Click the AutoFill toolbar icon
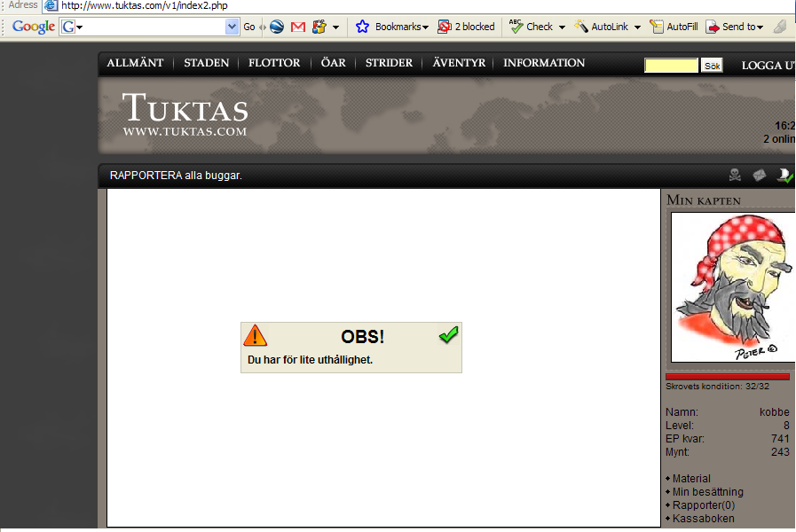Viewport: 796px width, 532px height. [657, 27]
